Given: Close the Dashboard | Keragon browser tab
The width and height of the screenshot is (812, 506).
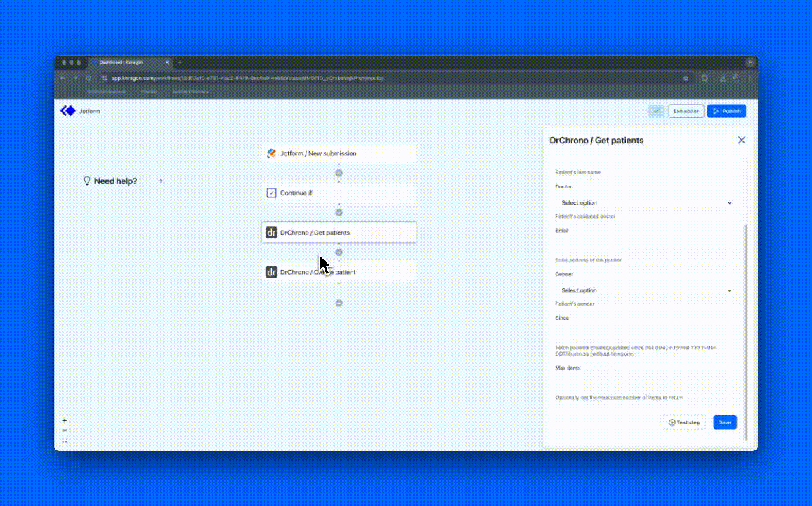Looking at the screenshot, I should tap(166, 63).
